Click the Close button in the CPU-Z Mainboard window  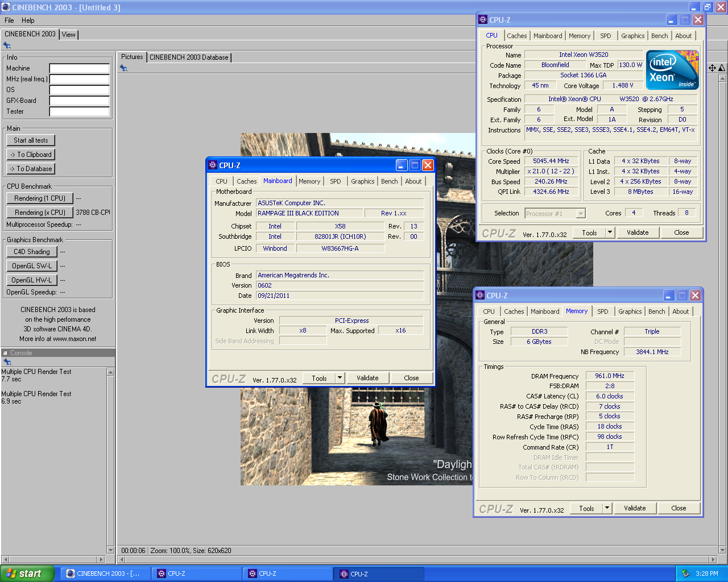pos(411,378)
